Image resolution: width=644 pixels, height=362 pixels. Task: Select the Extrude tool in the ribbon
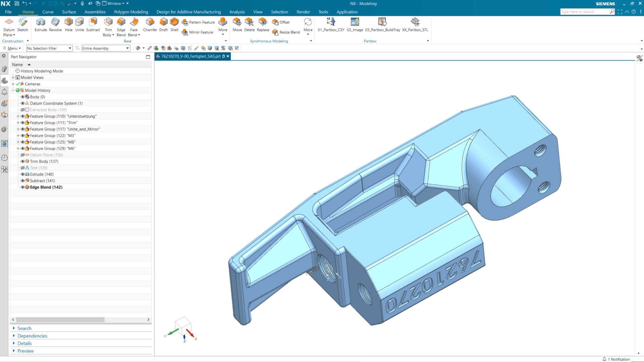[41, 24]
